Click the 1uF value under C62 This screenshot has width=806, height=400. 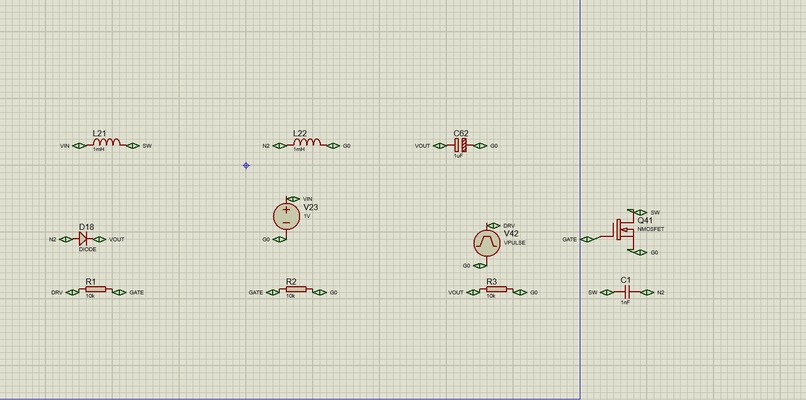click(x=458, y=155)
